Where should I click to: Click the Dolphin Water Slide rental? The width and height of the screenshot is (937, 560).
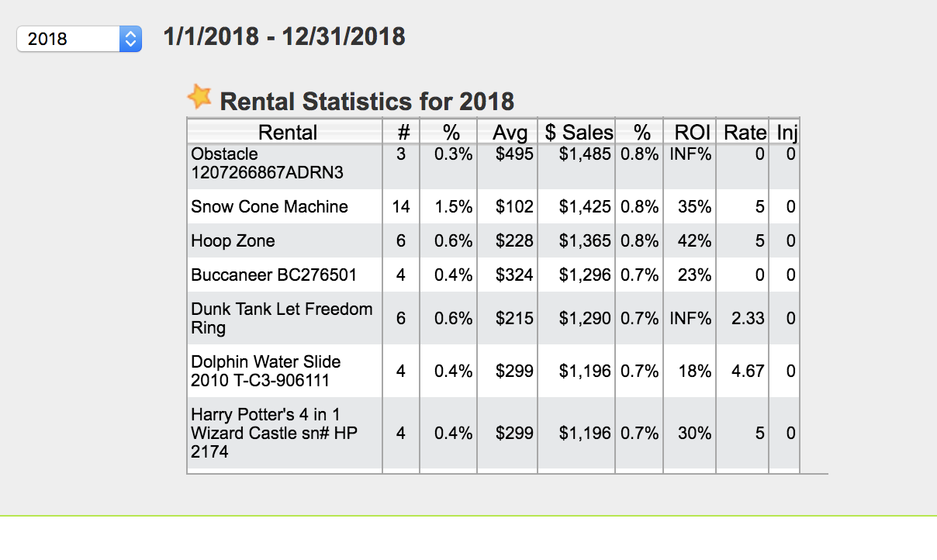[x=265, y=371]
